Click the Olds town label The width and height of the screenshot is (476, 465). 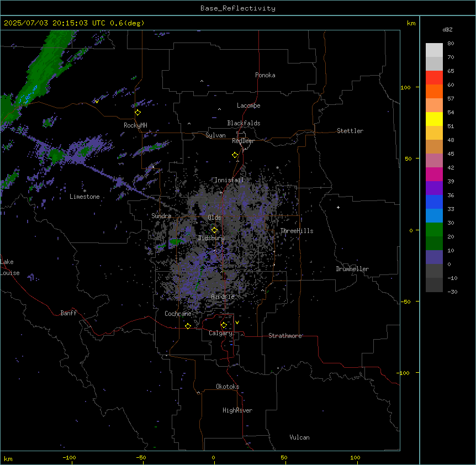click(214, 218)
